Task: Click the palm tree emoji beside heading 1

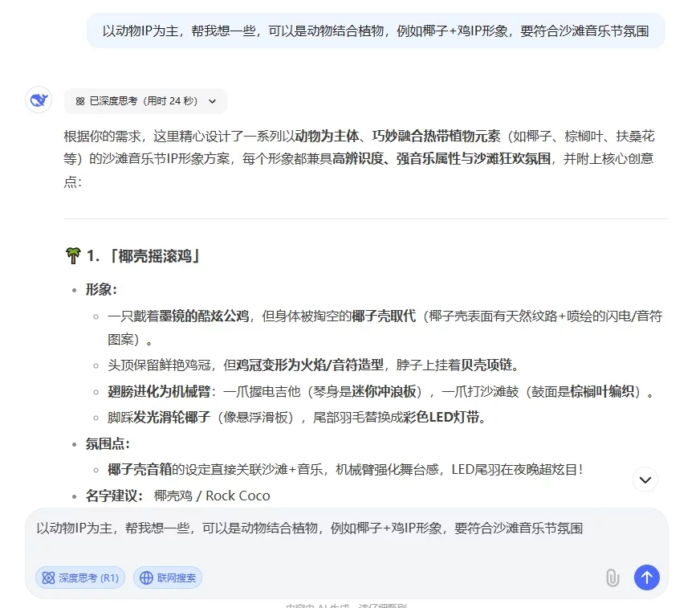Action: [73, 255]
